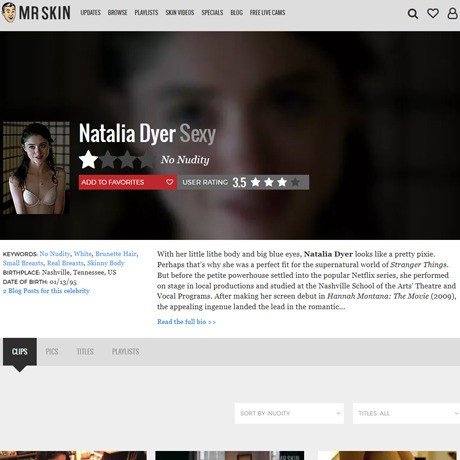The image size is (460, 460).
Task: Follow the Brunette Hair keyword link
Action: click(x=116, y=254)
